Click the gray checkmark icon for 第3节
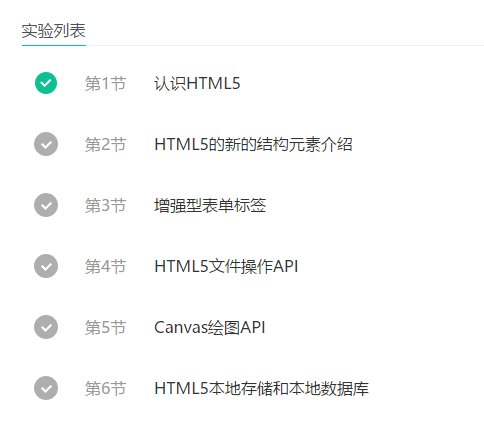The width and height of the screenshot is (484, 433). point(46,205)
